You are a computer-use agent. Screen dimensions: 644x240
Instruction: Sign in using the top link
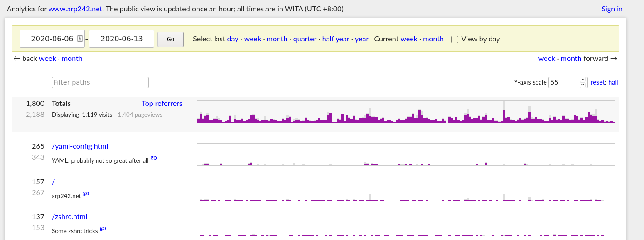612,9
